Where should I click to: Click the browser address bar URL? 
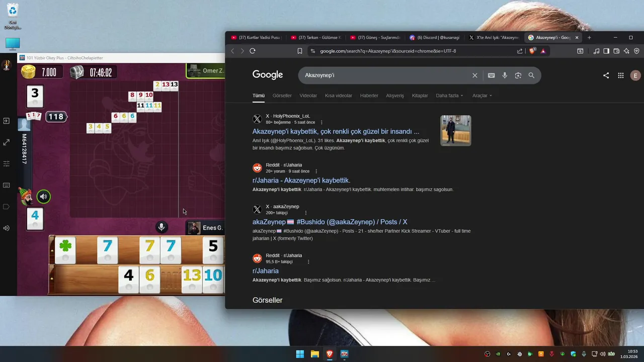[x=388, y=51]
